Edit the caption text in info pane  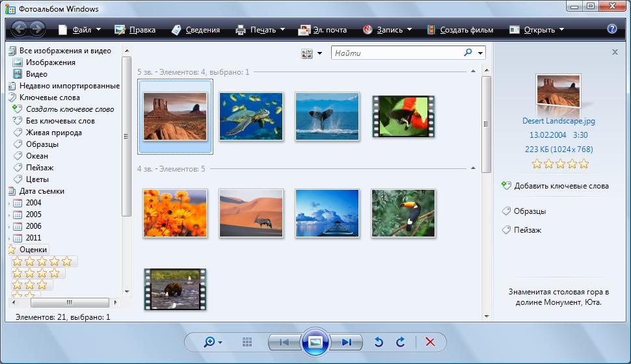pyautogui.click(x=559, y=297)
